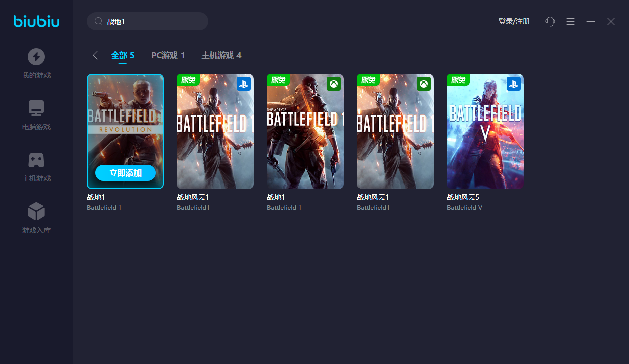Click PlayStation badge on first 战地风云1 card
Image resolution: width=629 pixels, height=364 pixels.
[x=244, y=84]
